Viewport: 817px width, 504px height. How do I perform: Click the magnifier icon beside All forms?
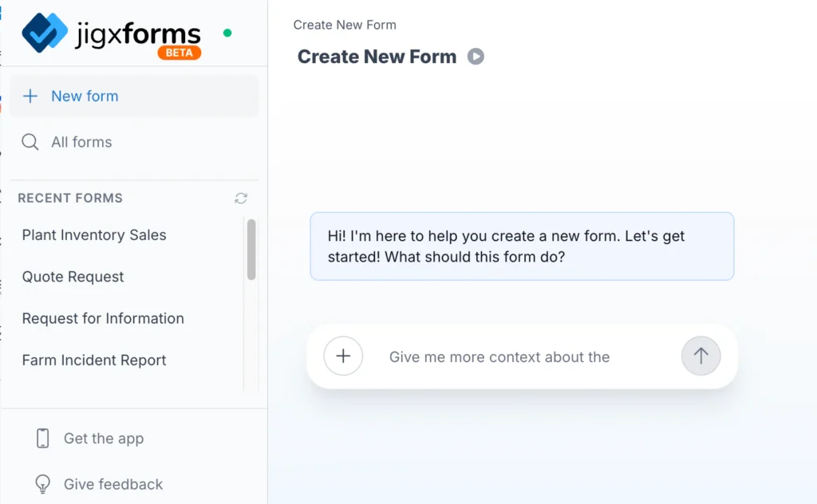(x=30, y=142)
